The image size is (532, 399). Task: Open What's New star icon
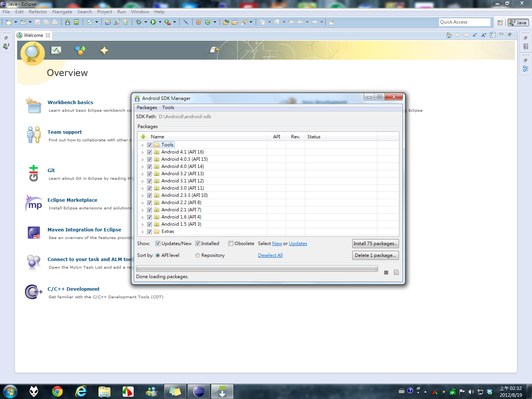104,50
